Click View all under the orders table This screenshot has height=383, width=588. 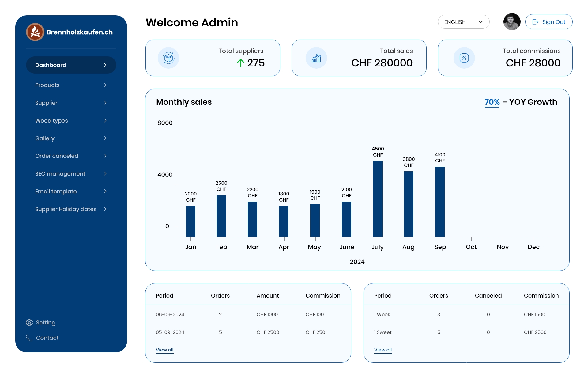(164, 350)
